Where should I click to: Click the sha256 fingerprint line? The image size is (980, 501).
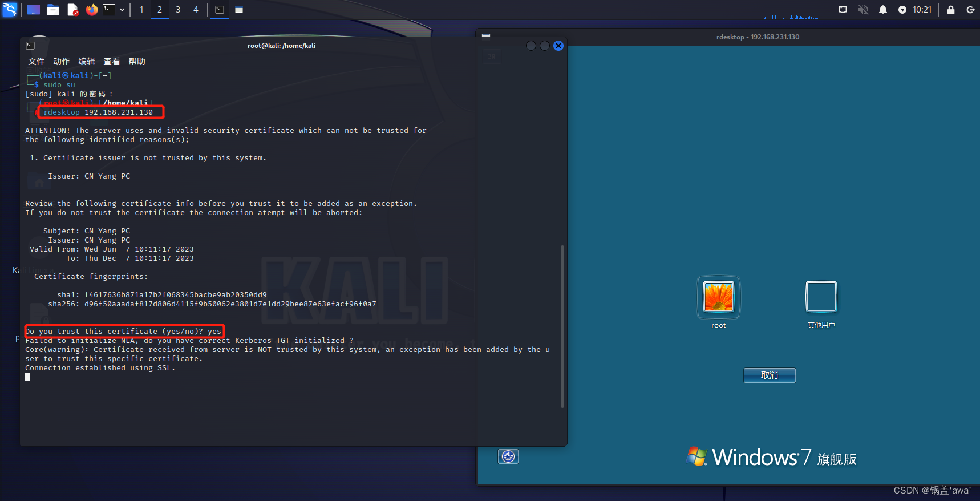(x=212, y=304)
